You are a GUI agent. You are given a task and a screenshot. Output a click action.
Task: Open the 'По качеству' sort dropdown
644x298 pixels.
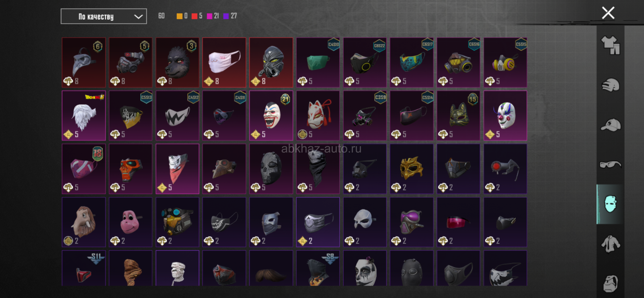click(104, 16)
